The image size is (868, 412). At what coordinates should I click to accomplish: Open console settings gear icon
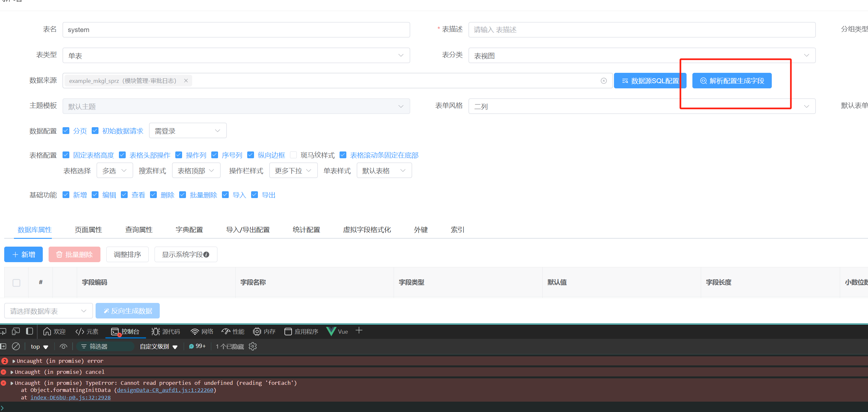coord(253,346)
